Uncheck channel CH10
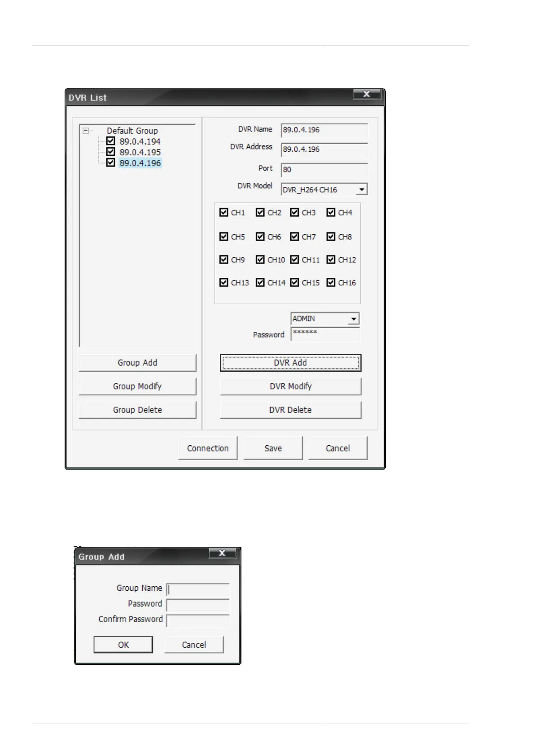The width and height of the screenshot is (534, 756). tap(260, 259)
